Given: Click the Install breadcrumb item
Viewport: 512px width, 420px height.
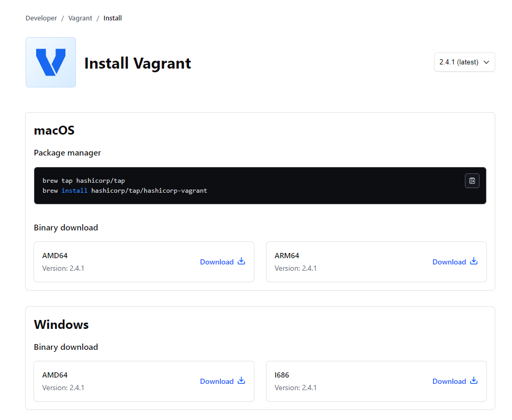Looking at the screenshot, I should coord(113,18).
